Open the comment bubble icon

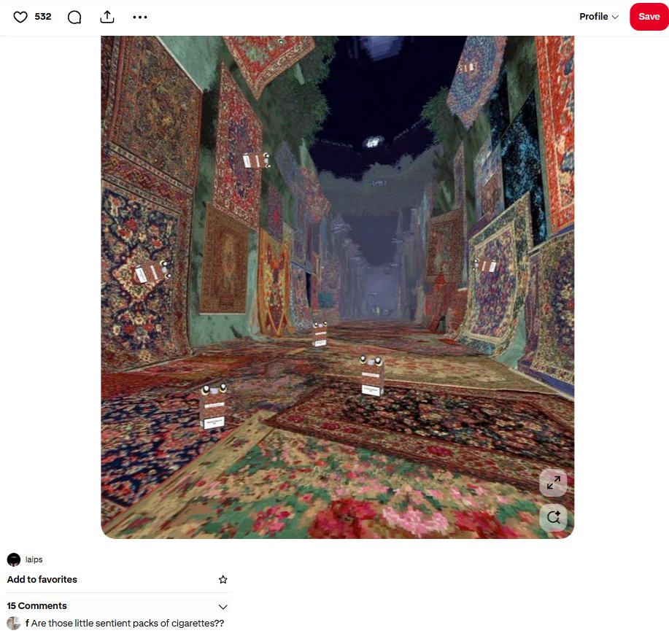(74, 17)
